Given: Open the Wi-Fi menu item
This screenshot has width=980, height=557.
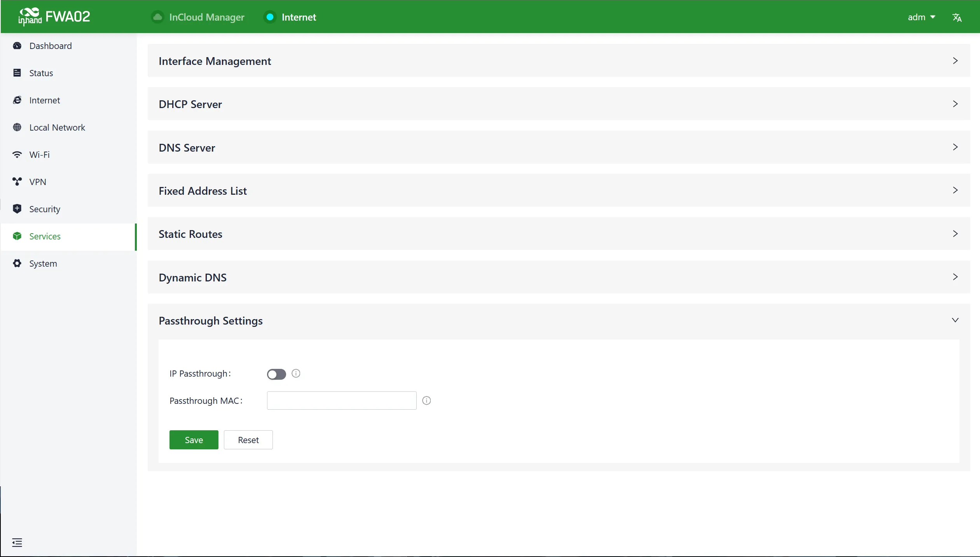Looking at the screenshot, I should [68, 155].
